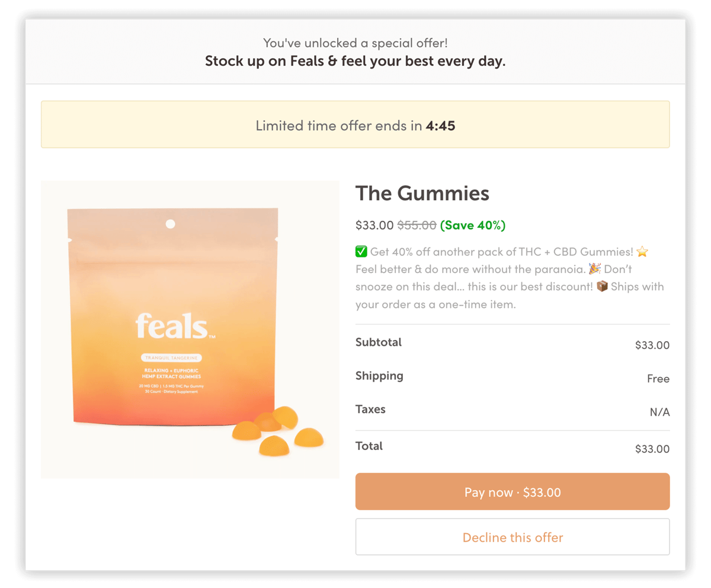Click the feals logo on the pouch

tap(172, 326)
